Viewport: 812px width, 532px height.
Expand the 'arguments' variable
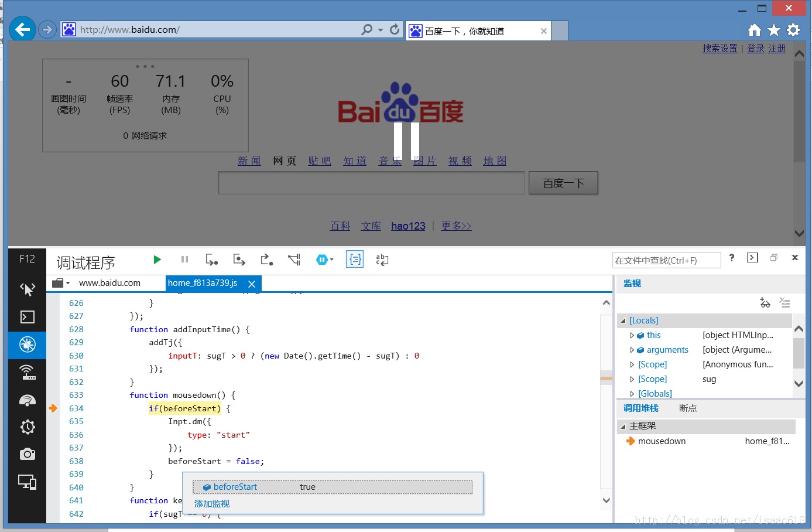[632, 350]
